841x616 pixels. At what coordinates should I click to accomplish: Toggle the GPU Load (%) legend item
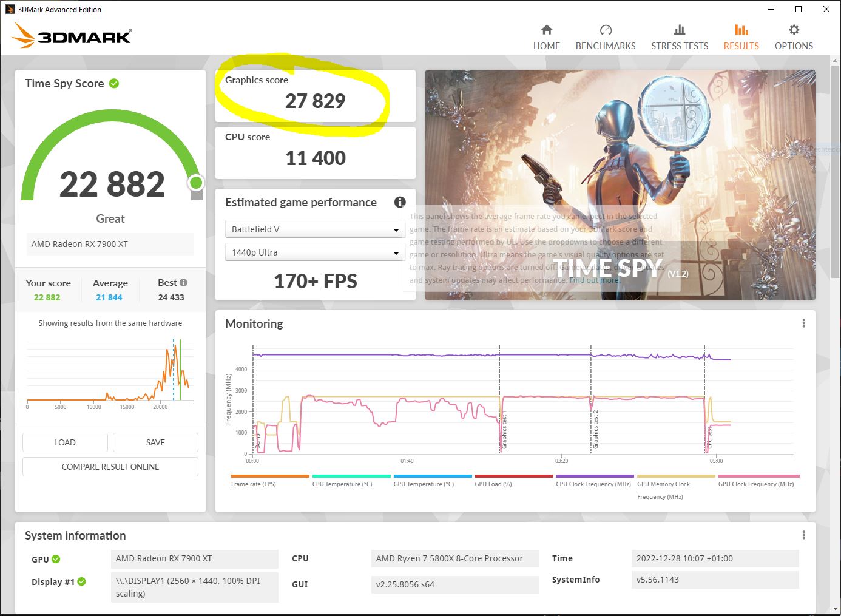click(x=513, y=481)
